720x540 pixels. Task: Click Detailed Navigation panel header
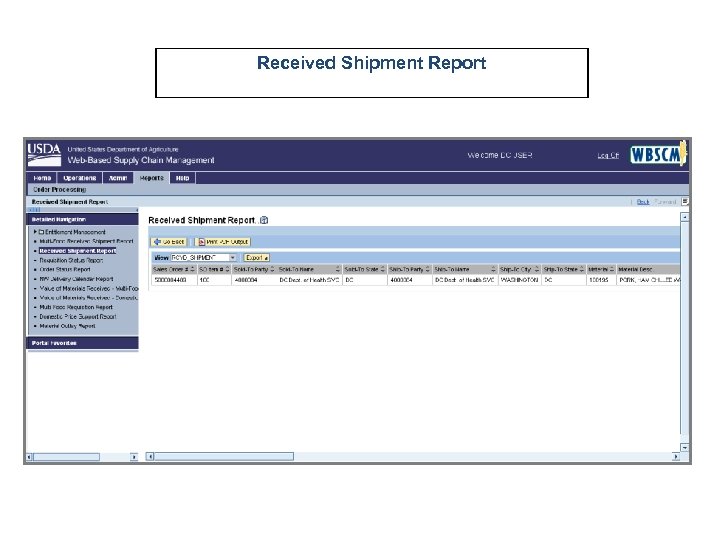(83, 219)
